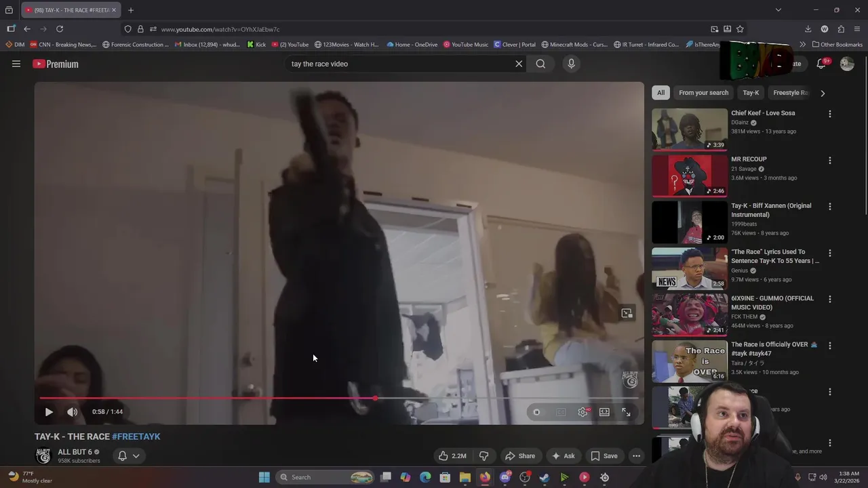
Task: Open options for Race is Officially OVER
Action: (829, 346)
